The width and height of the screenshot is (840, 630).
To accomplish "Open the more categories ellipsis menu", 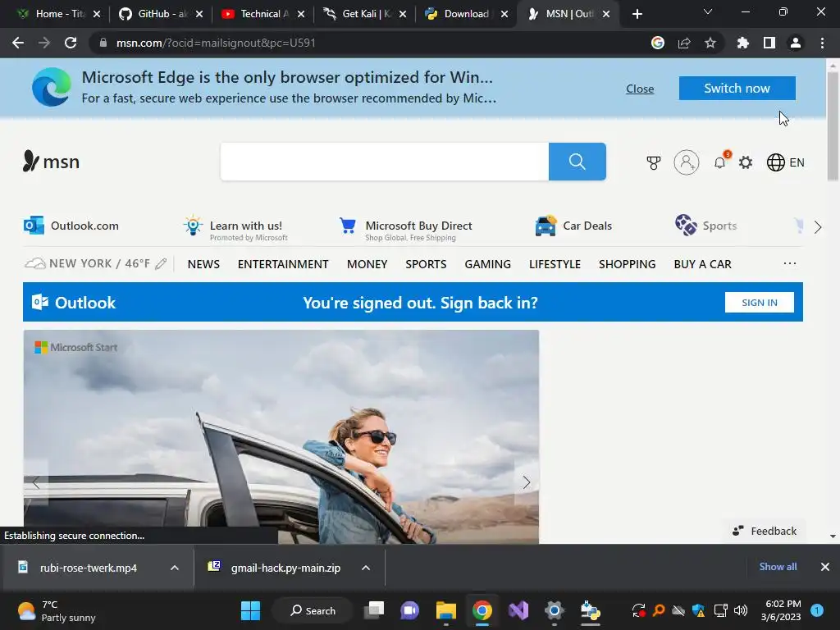I will pos(790,263).
